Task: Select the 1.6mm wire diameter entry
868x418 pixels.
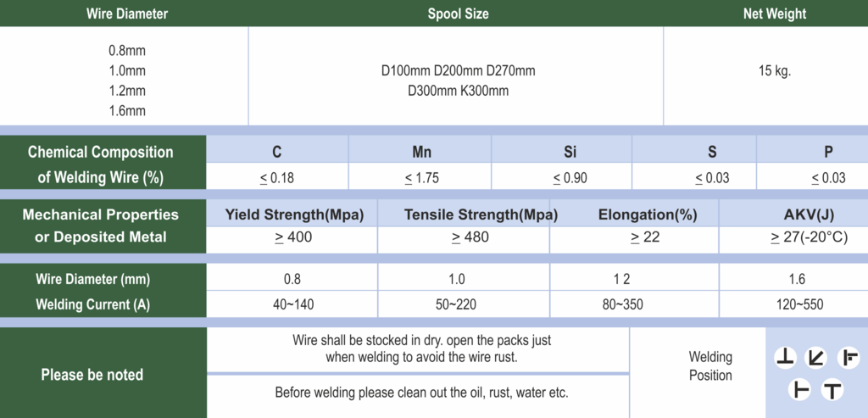Action: pyautogui.click(x=127, y=111)
